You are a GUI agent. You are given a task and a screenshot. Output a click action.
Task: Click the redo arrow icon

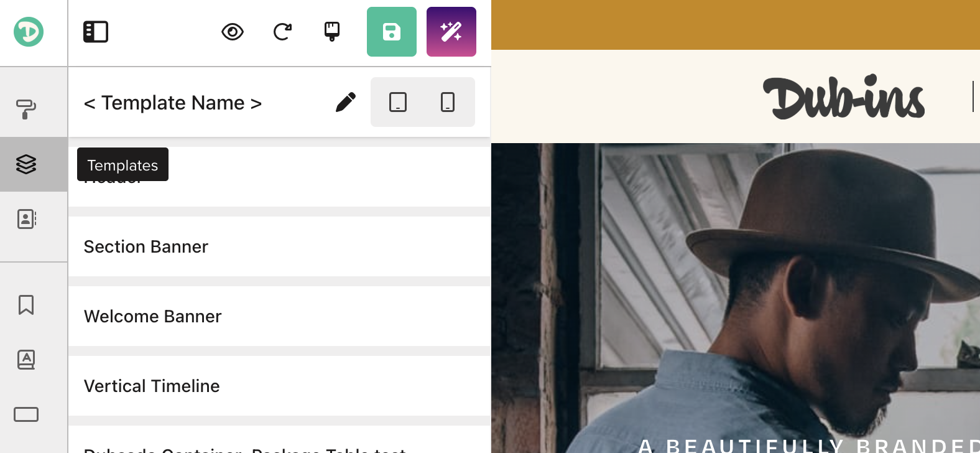coord(282,32)
